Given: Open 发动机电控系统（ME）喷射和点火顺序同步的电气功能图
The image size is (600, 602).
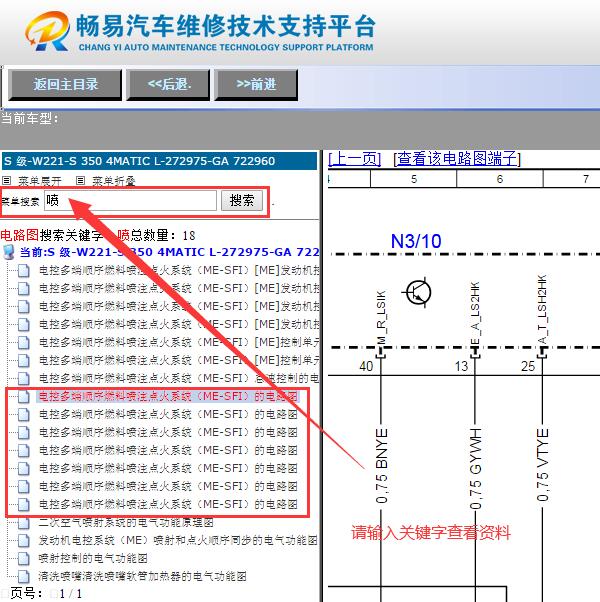Looking at the screenshot, I should pyautogui.click(x=178, y=540).
